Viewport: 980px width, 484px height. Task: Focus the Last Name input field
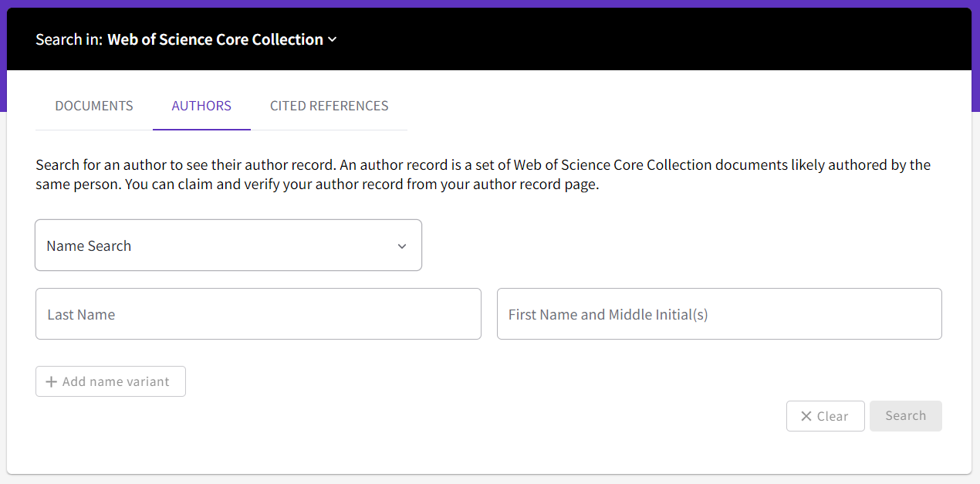pyautogui.click(x=259, y=314)
